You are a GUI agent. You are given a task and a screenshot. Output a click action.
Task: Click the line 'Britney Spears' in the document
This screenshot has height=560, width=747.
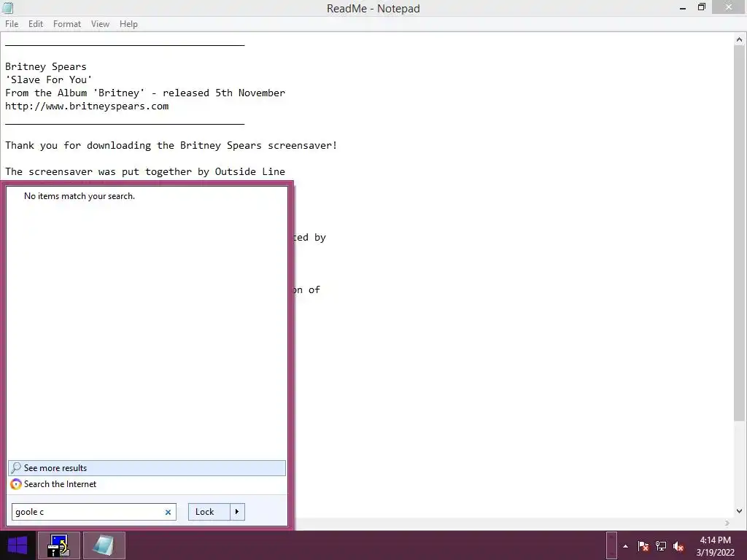click(46, 66)
